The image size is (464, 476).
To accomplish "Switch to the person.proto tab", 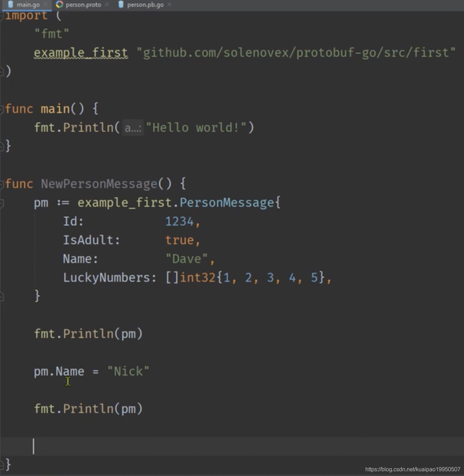I will tap(83, 5).
